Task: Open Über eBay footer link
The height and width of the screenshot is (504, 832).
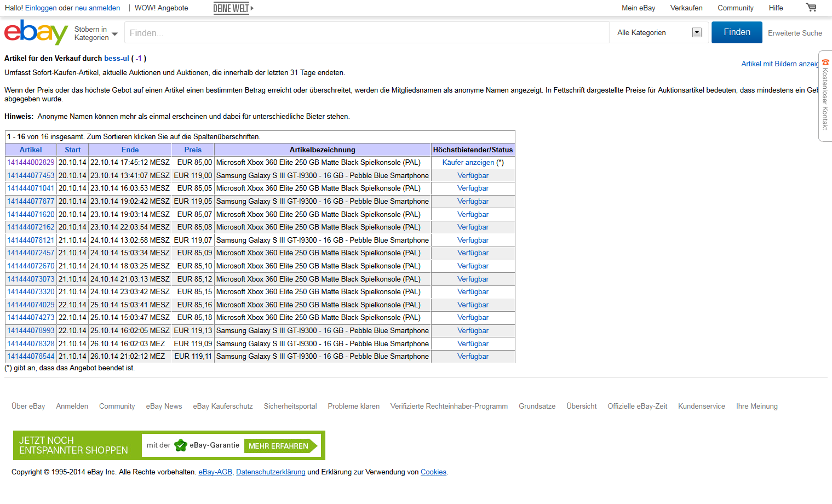Action: (x=28, y=406)
